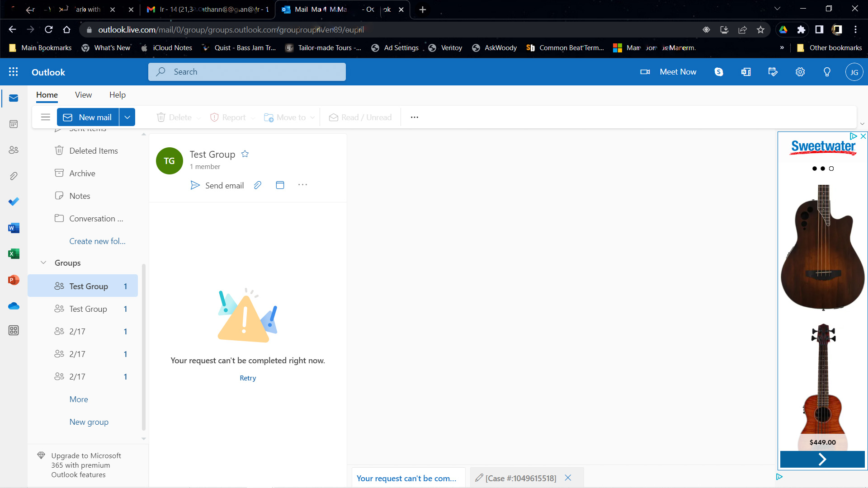The width and height of the screenshot is (868, 488).
Task: Collapse the Groups section chevron
Action: pyautogui.click(x=43, y=263)
